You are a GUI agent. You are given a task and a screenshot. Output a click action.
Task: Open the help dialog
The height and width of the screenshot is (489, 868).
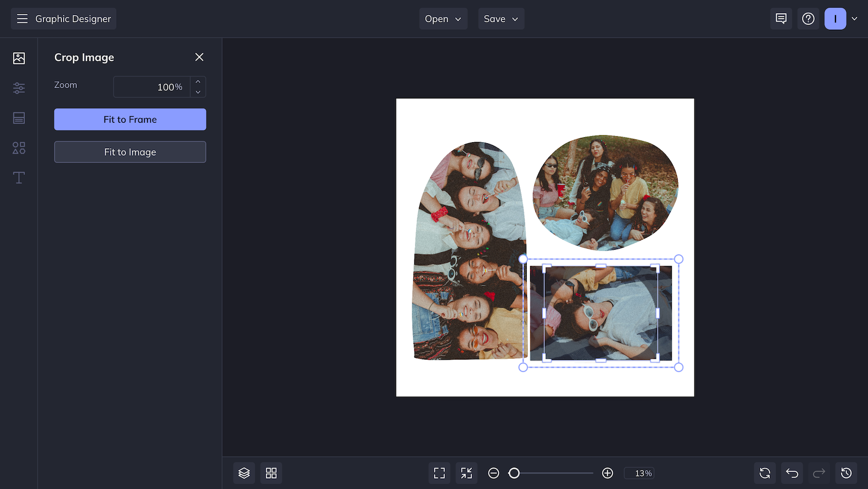[808, 18]
